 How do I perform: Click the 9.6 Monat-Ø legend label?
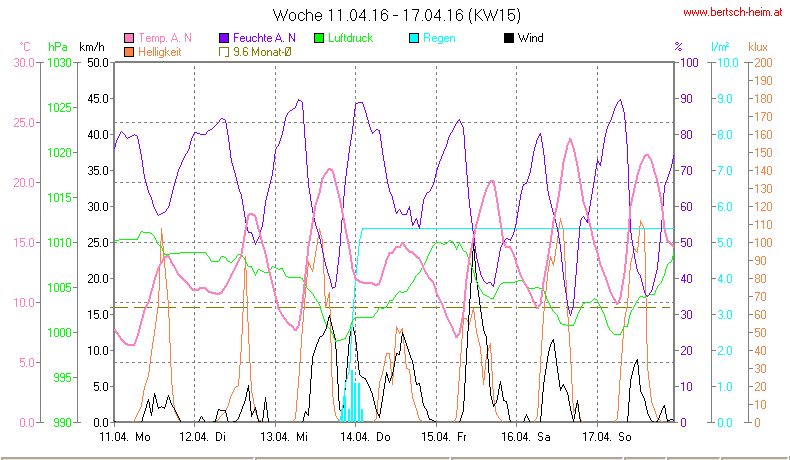click(x=262, y=52)
